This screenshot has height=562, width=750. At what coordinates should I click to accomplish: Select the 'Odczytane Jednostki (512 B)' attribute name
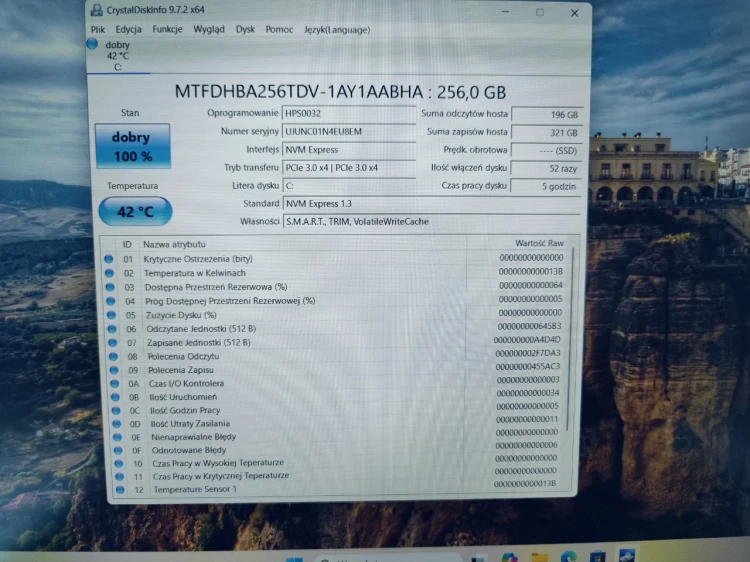pyautogui.click(x=201, y=329)
